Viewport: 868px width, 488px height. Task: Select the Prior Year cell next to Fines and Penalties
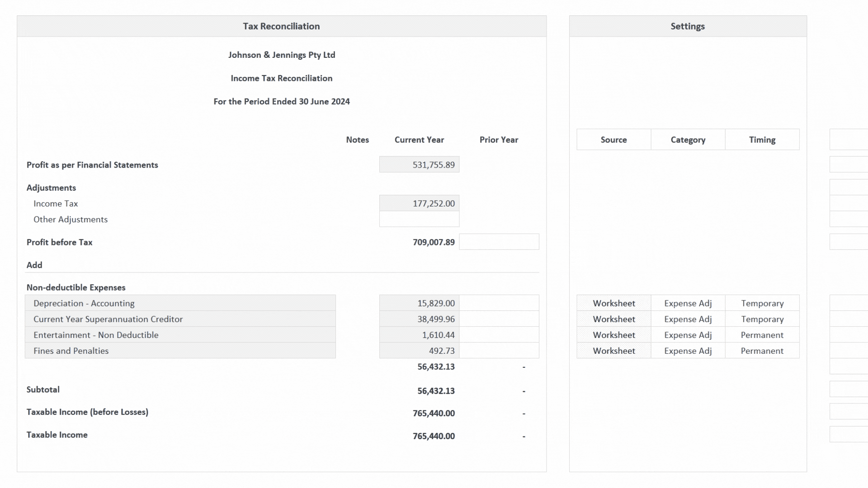499,350
